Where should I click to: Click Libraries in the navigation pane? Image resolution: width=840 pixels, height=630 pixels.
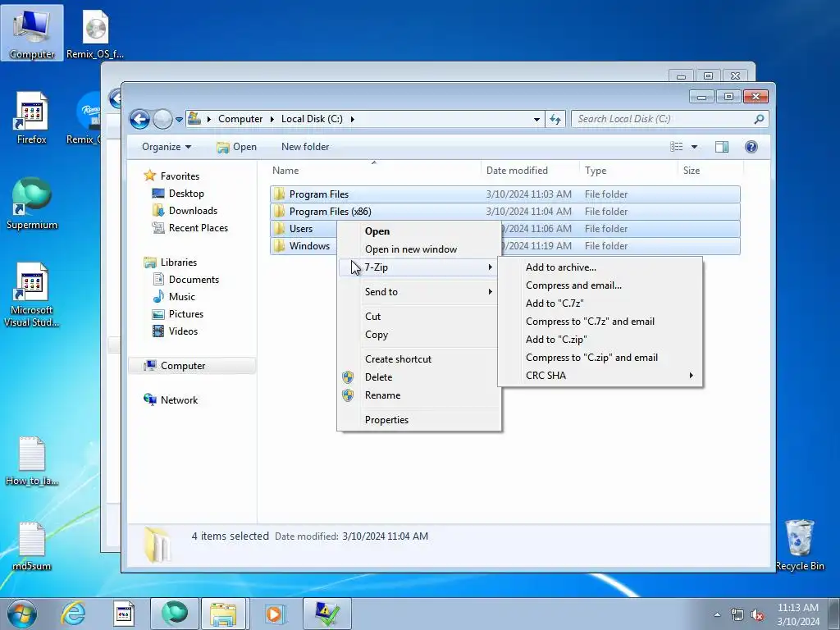pos(178,262)
